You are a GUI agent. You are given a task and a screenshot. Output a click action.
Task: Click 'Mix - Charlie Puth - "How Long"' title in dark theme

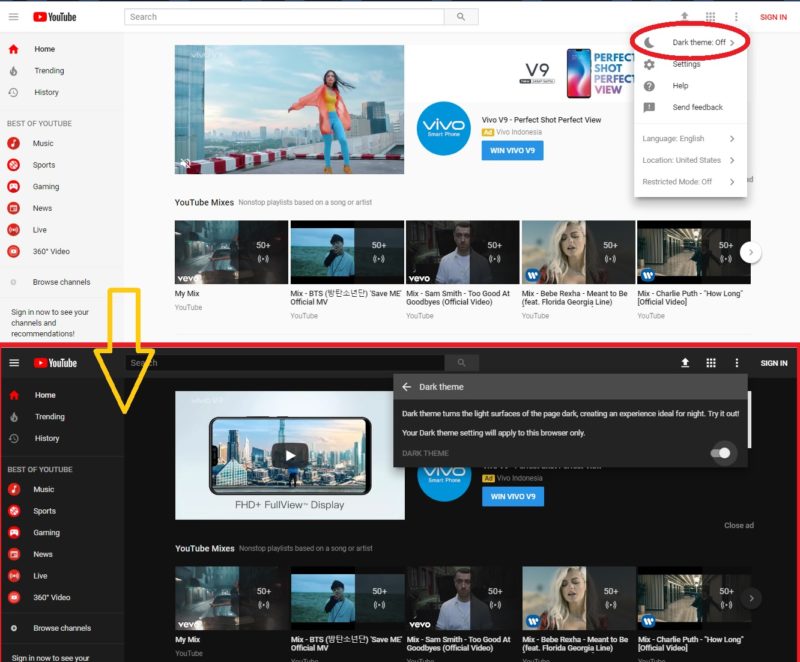pos(690,644)
